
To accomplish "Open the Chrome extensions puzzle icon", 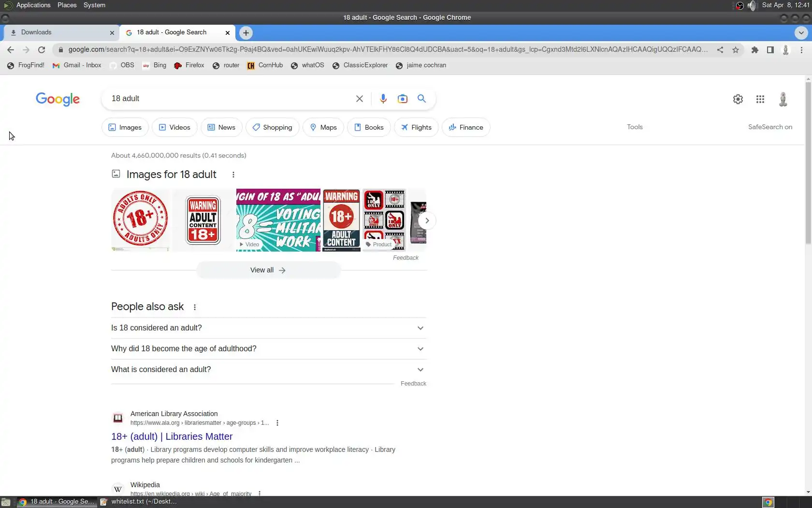I will coord(754,50).
